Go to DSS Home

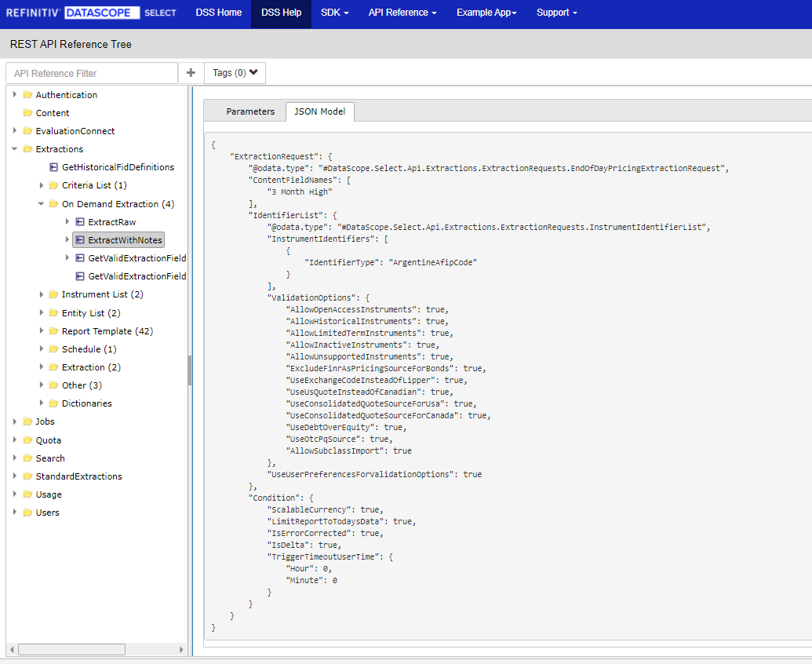219,13
